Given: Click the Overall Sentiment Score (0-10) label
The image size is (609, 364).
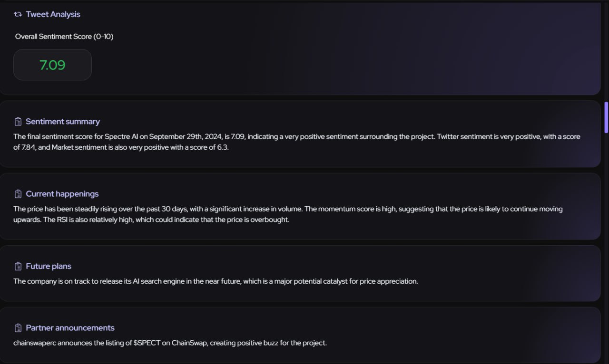Looking at the screenshot, I should pos(64,37).
